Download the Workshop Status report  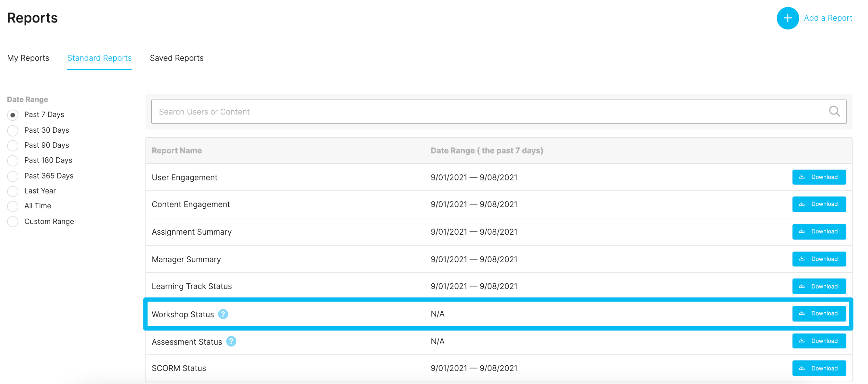[819, 313]
